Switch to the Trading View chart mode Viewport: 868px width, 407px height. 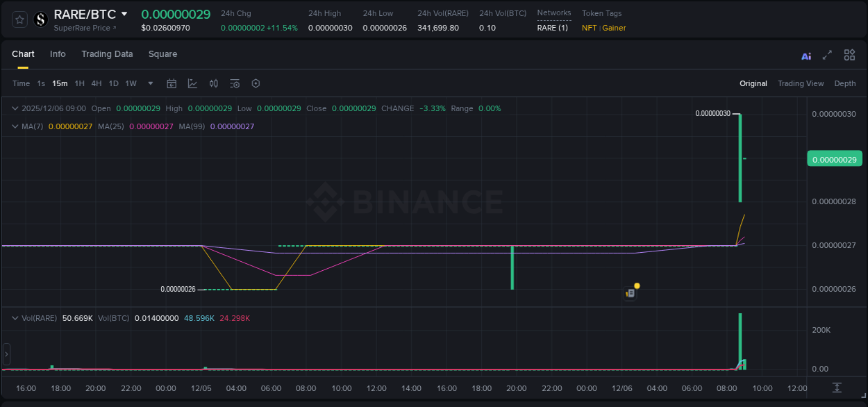coord(801,83)
